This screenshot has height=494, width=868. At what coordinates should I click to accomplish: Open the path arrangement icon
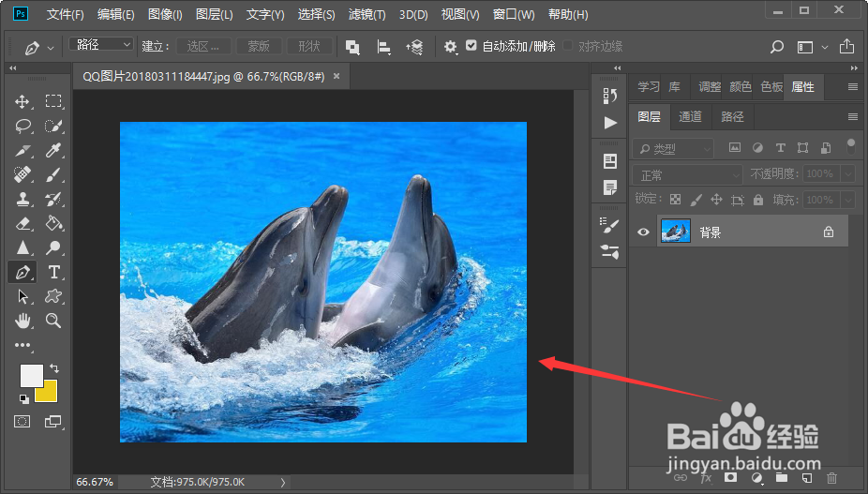414,47
